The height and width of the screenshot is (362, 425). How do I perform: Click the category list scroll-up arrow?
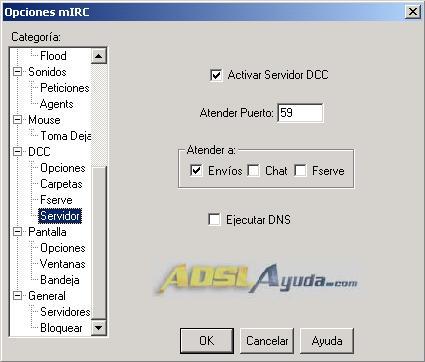pyautogui.click(x=98, y=56)
